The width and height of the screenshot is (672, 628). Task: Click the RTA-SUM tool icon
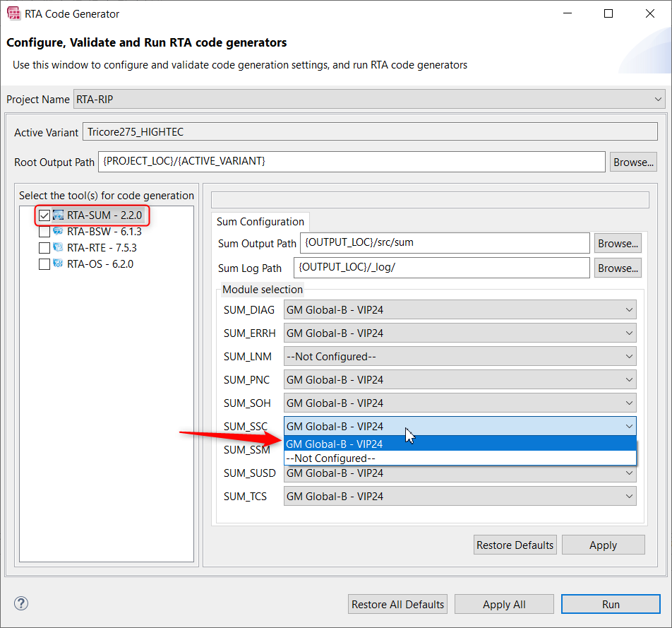click(x=58, y=215)
